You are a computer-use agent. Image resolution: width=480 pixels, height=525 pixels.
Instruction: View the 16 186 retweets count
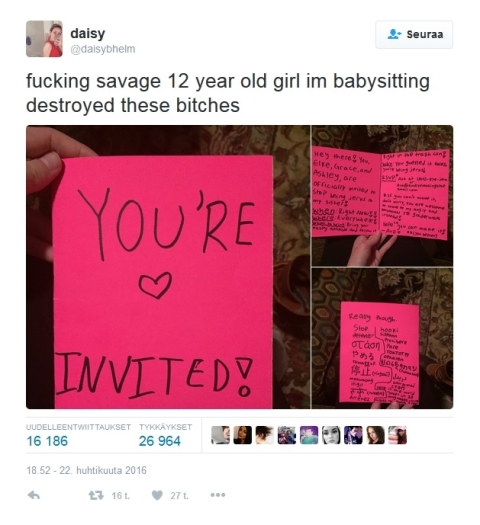point(47,441)
